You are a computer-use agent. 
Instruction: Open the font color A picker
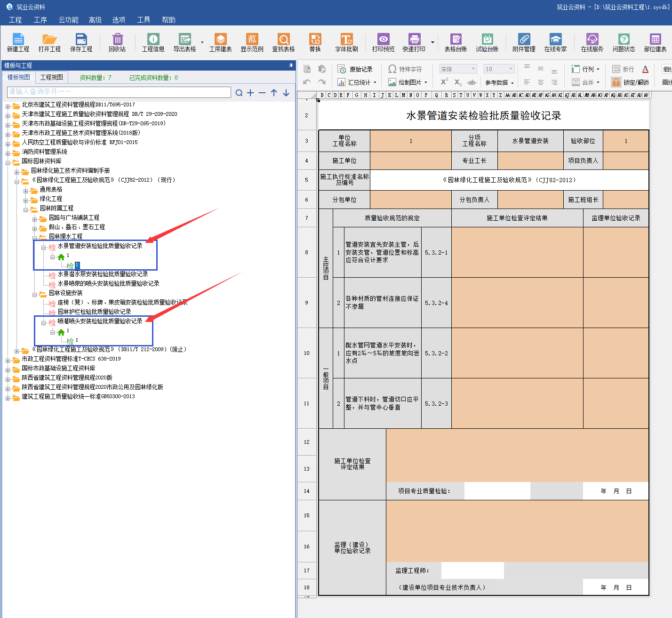point(645,69)
